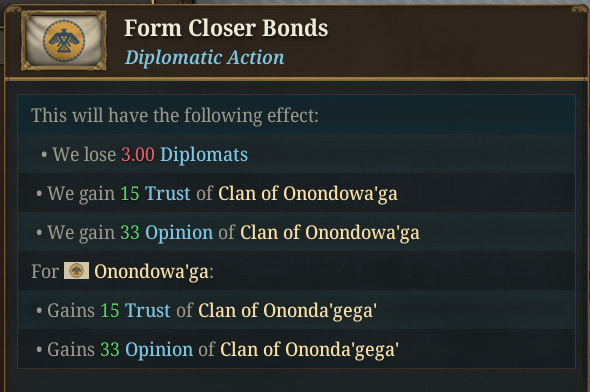Select the blue 'Diplomats' keyword
Viewport: 590px width, 392px height.
coord(204,155)
